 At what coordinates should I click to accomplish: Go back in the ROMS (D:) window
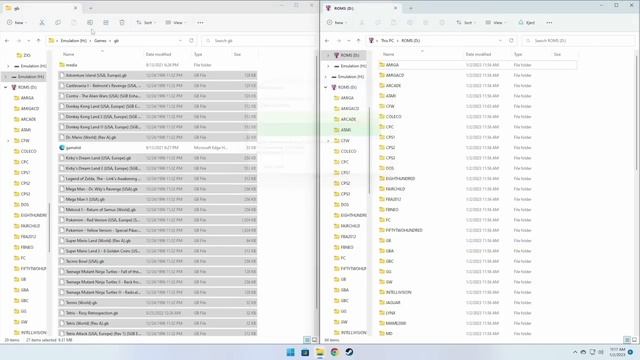click(327, 41)
